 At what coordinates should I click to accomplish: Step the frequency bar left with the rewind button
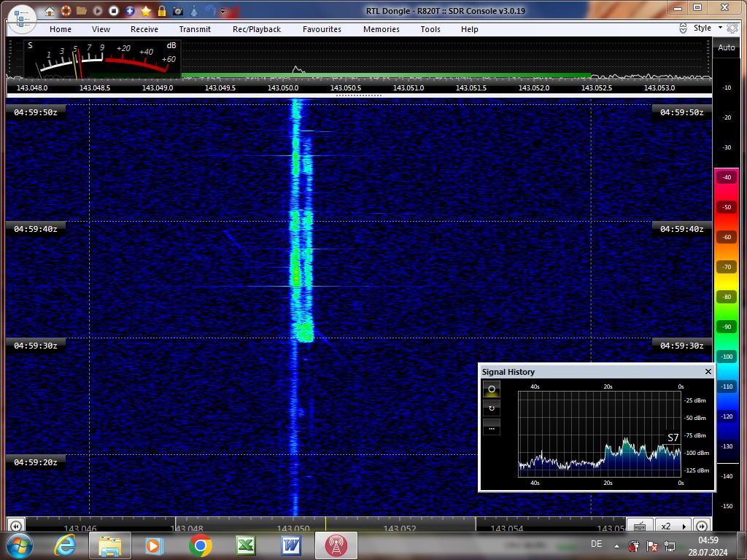[15, 526]
